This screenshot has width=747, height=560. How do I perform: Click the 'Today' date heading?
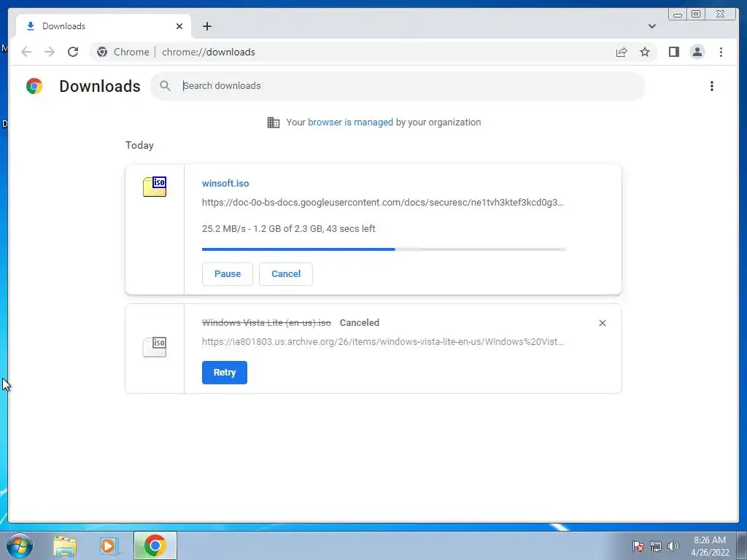(x=139, y=145)
